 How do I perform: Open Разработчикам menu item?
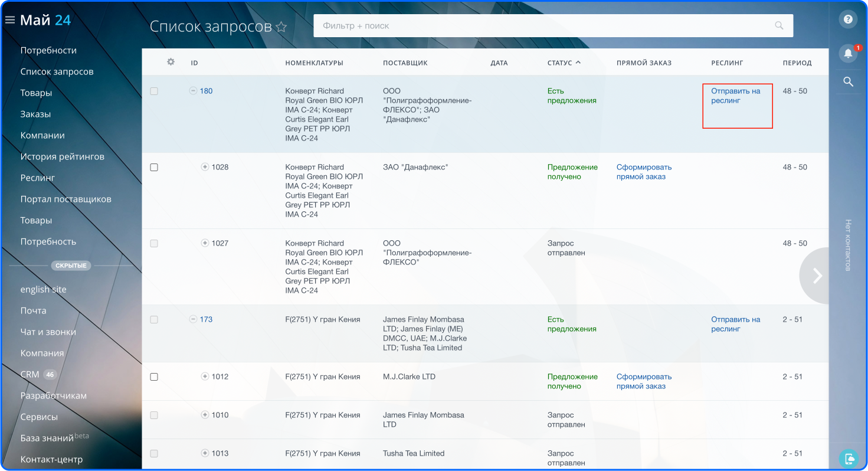(x=53, y=395)
